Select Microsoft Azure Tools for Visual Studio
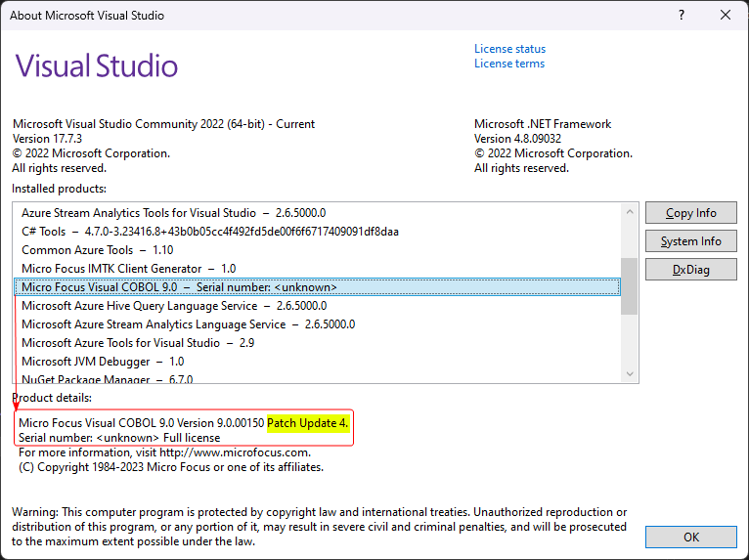 (x=137, y=343)
